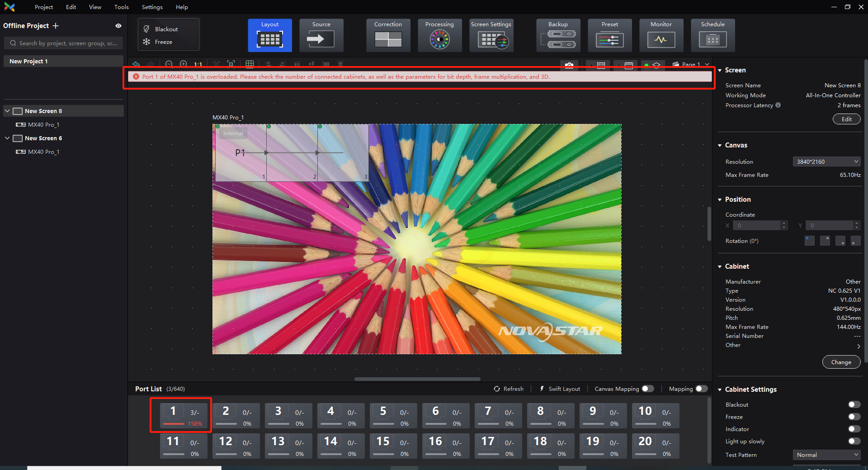
Task: Select New Project 1 in the project list
Action: pyautogui.click(x=63, y=61)
